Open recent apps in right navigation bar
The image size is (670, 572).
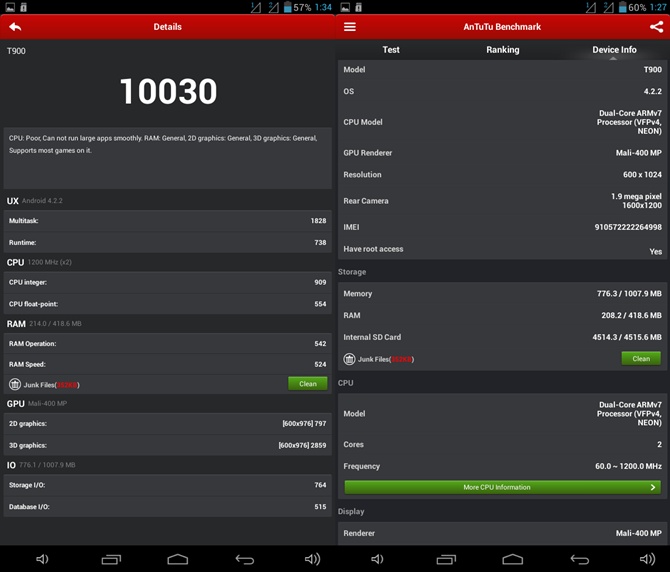coord(446,559)
